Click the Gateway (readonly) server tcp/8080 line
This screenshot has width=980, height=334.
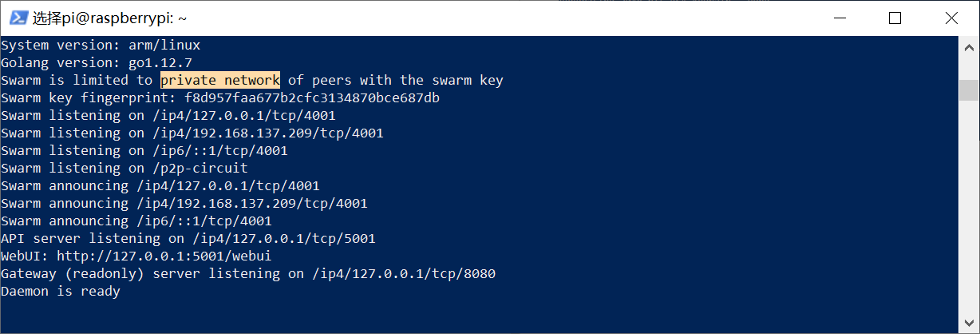[247, 273]
